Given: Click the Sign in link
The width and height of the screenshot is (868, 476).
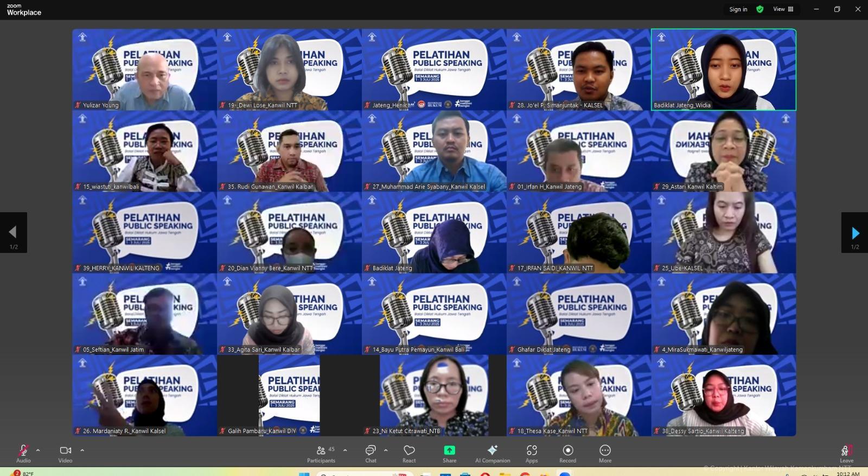Looking at the screenshot, I should (738, 9).
